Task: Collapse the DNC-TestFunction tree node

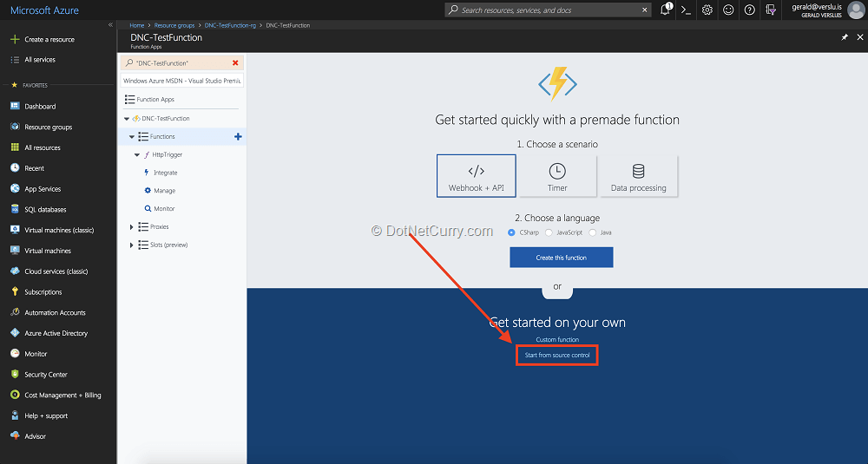Action: [x=127, y=118]
